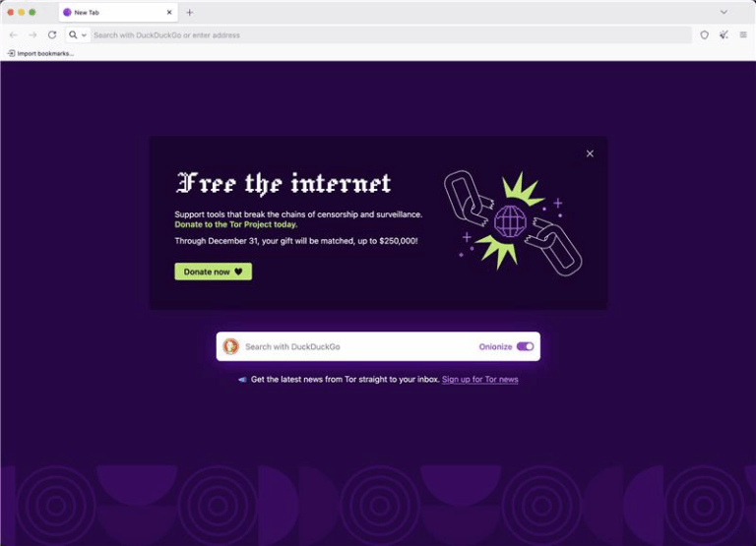756x546 pixels.
Task: Click Donate to the Tor Project today
Action: point(236,224)
